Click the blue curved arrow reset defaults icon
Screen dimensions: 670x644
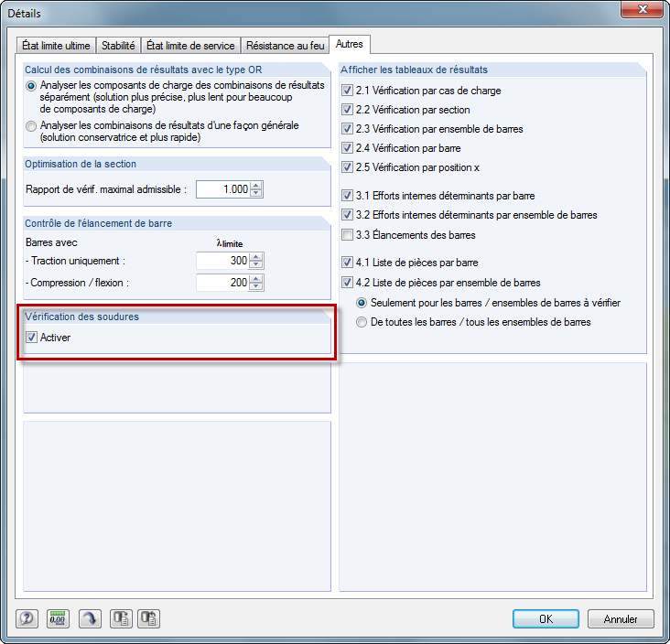click(x=91, y=618)
